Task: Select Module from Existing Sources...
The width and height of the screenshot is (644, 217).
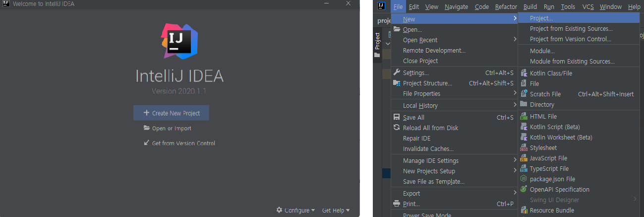Action: (579, 62)
